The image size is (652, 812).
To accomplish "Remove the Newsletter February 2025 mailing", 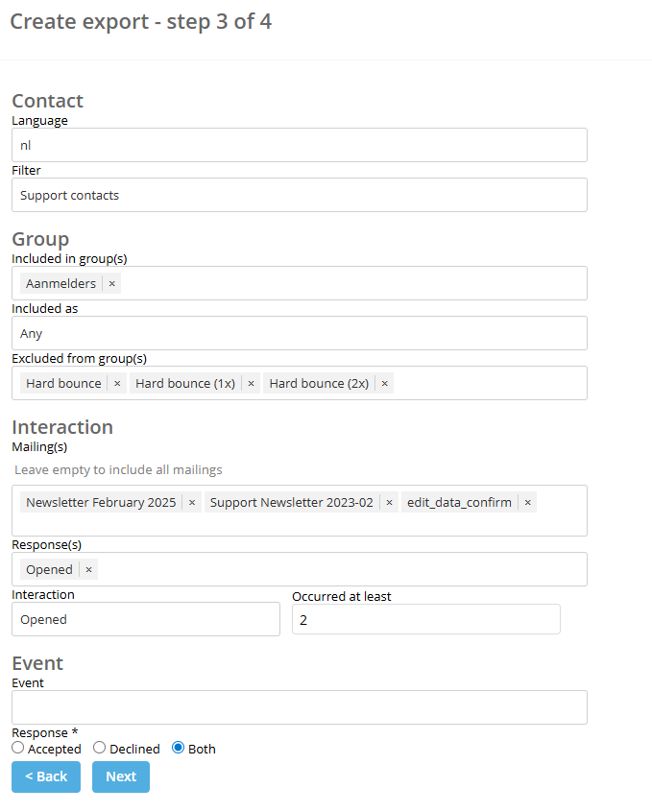I will pyautogui.click(x=191, y=501).
